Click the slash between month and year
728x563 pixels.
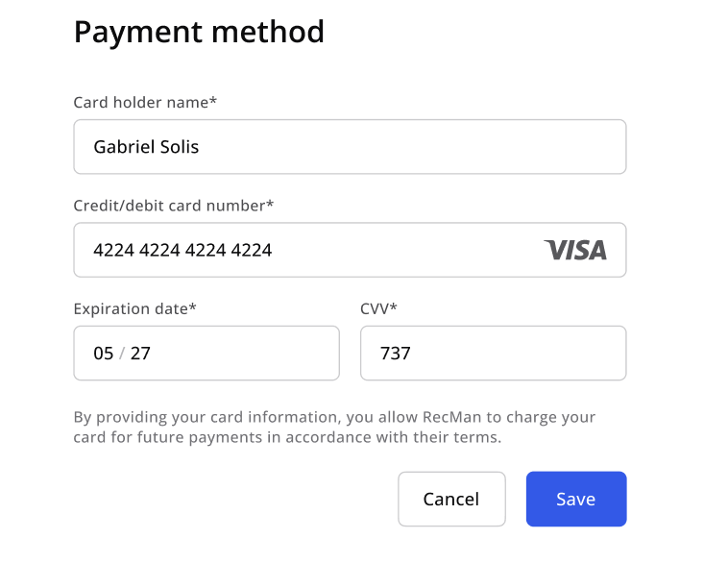point(122,353)
